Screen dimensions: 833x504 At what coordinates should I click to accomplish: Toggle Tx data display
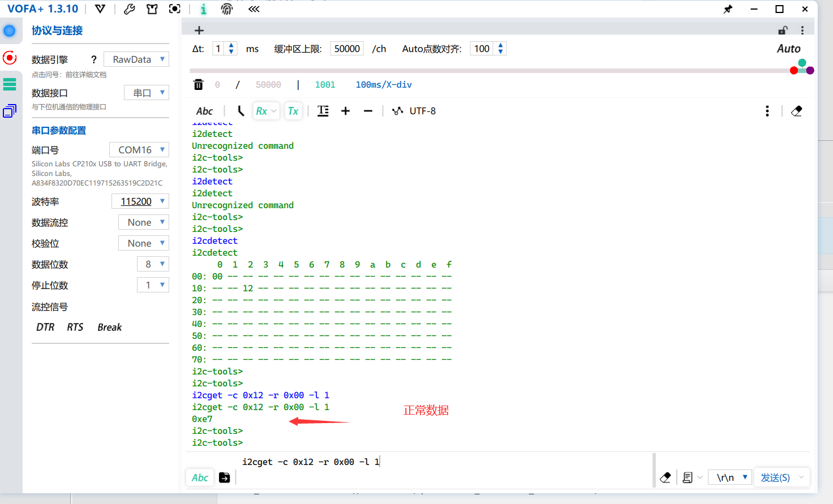tap(293, 111)
